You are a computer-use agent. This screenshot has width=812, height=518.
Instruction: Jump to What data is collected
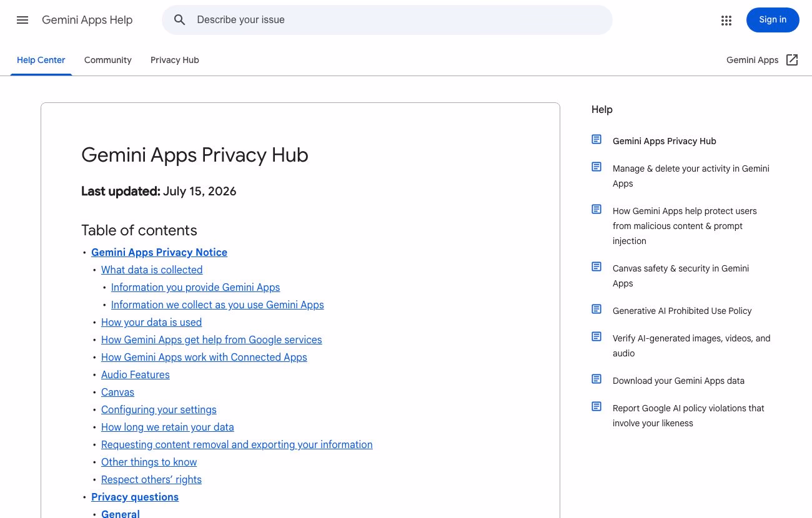[x=152, y=270]
